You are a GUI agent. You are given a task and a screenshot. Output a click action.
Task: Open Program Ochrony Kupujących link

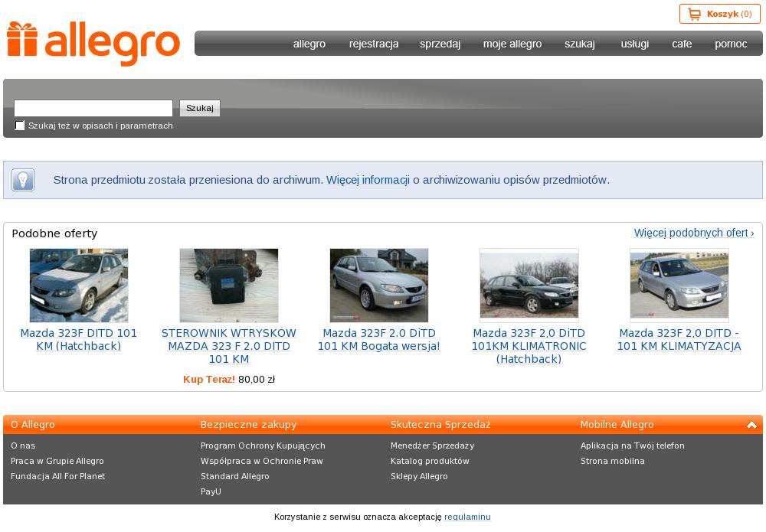tap(263, 446)
